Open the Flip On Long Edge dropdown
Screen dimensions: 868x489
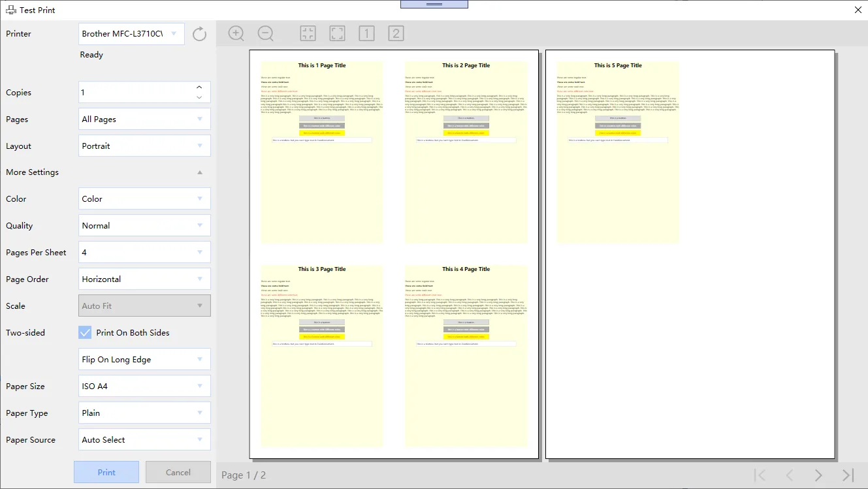coord(144,360)
